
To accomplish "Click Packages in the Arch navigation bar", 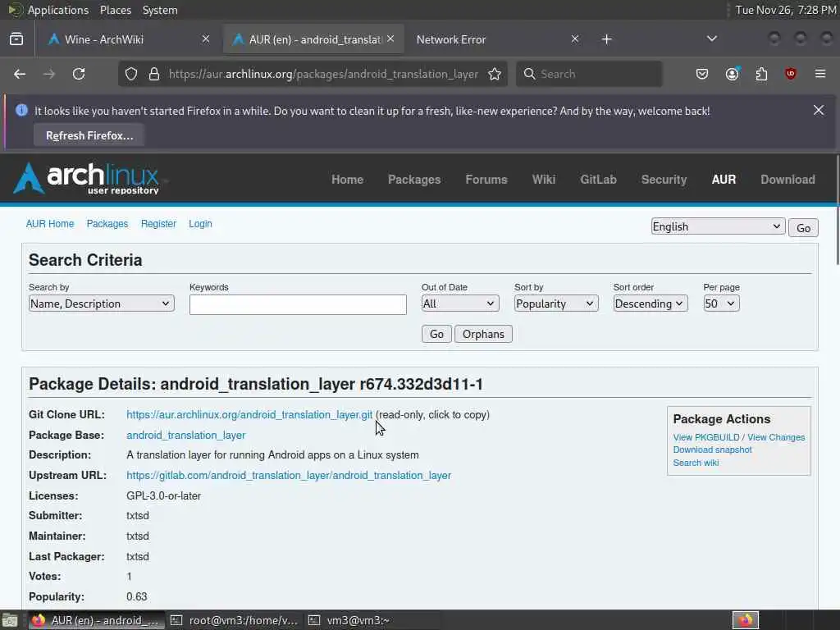I will tap(414, 180).
